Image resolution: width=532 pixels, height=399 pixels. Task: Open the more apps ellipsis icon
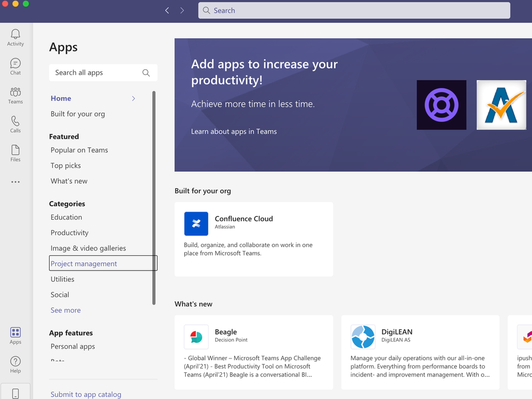15,182
